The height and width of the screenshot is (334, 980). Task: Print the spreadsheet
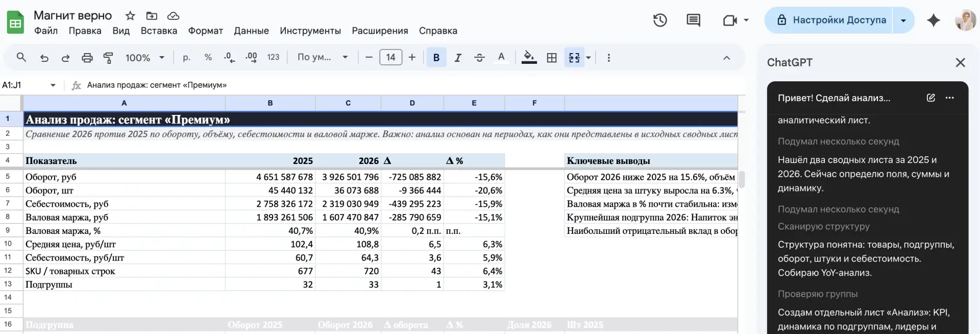(x=87, y=58)
